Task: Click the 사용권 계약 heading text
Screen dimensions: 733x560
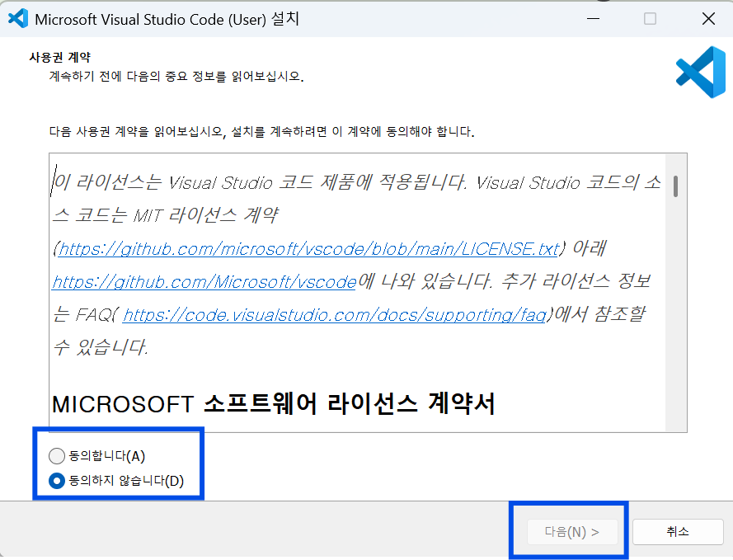Action: point(60,57)
